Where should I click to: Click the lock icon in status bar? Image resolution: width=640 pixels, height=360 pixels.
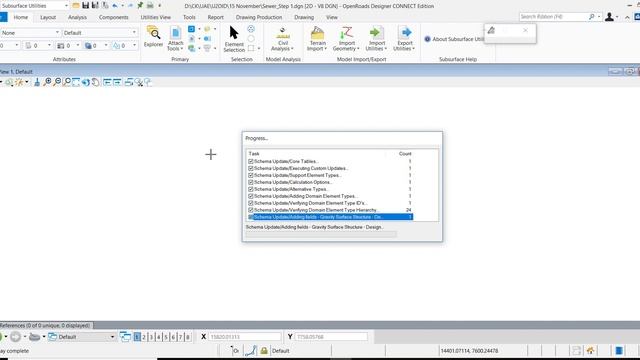(264, 351)
